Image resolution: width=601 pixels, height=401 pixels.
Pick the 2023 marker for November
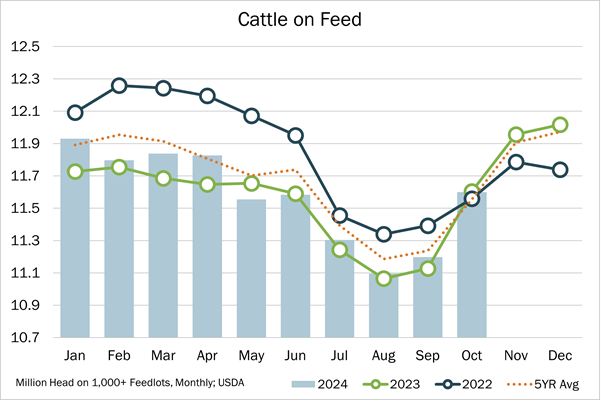(516, 135)
